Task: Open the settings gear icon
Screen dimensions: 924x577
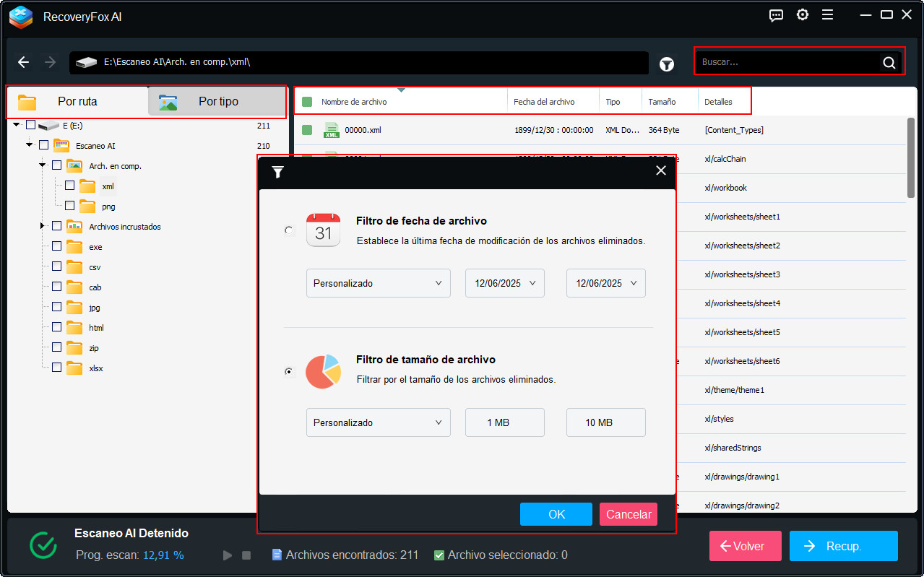Action: [x=802, y=14]
